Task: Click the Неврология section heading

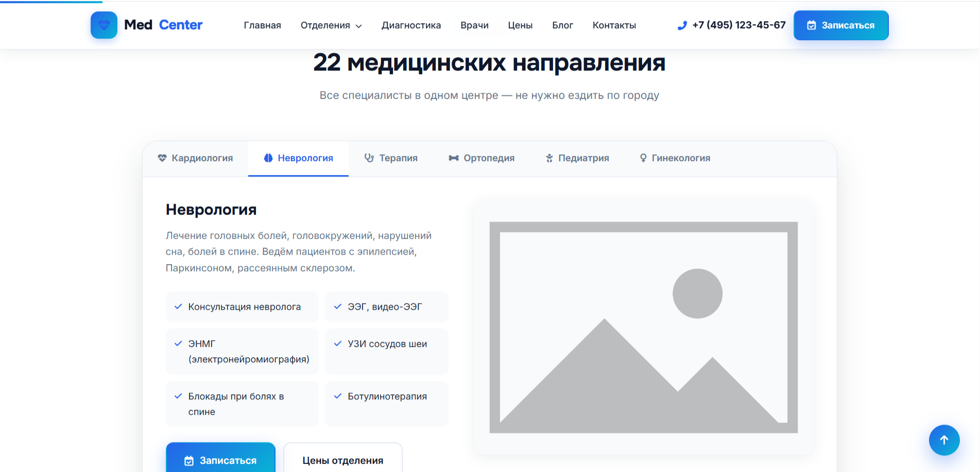Action: (211, 209)
